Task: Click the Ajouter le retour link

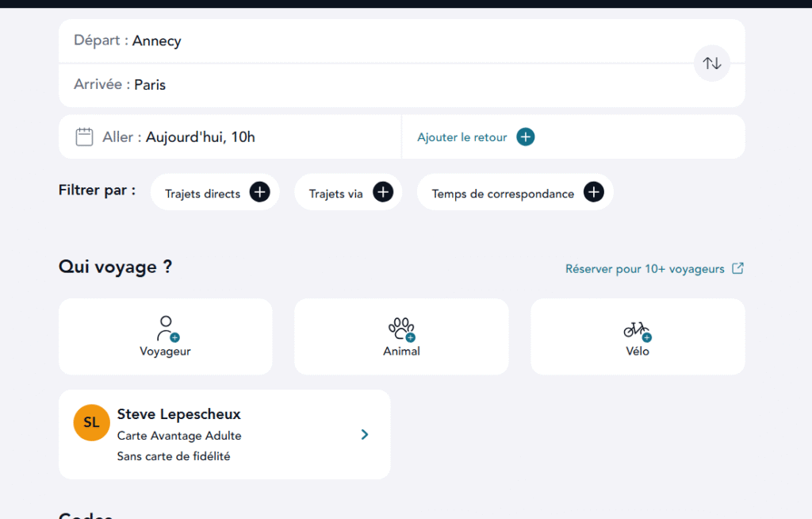Action: coord(462,137)
